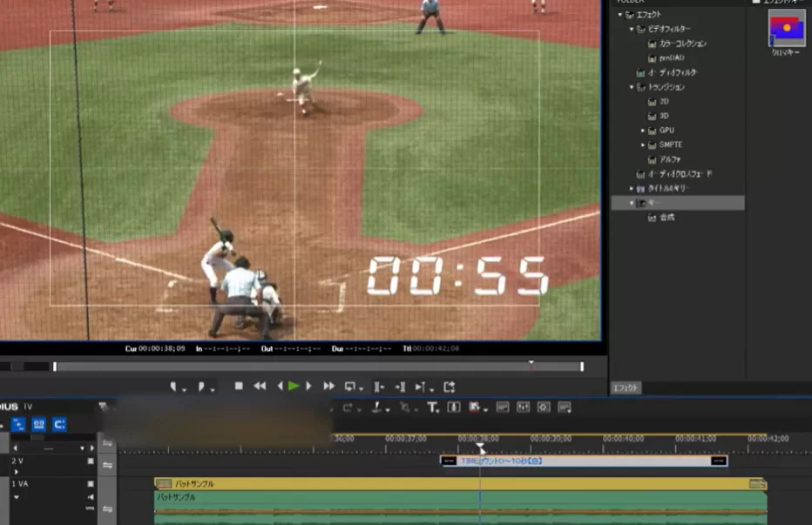This screenshot has width=812, height=525.
Task: Select the エフェクト tab at panel bottom
Action: coord(626,387)
